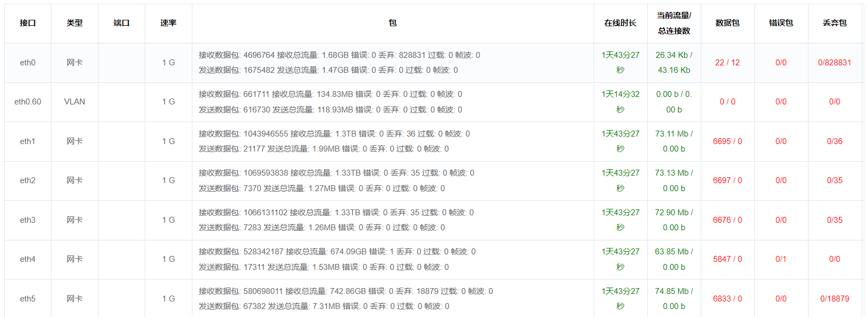Screen dimensions: 868x317
Task: Click the VLAN type cell
Action: [x=74, y=102]
